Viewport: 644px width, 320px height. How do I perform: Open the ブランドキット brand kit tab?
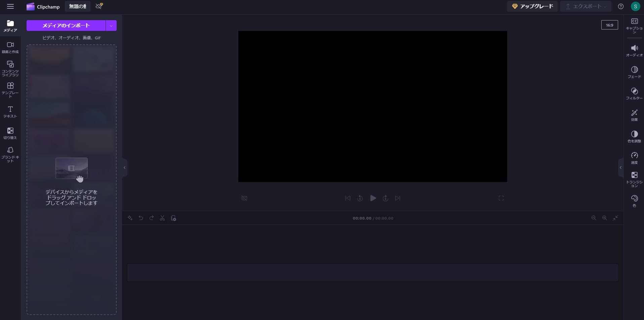(x=10, y=154)
